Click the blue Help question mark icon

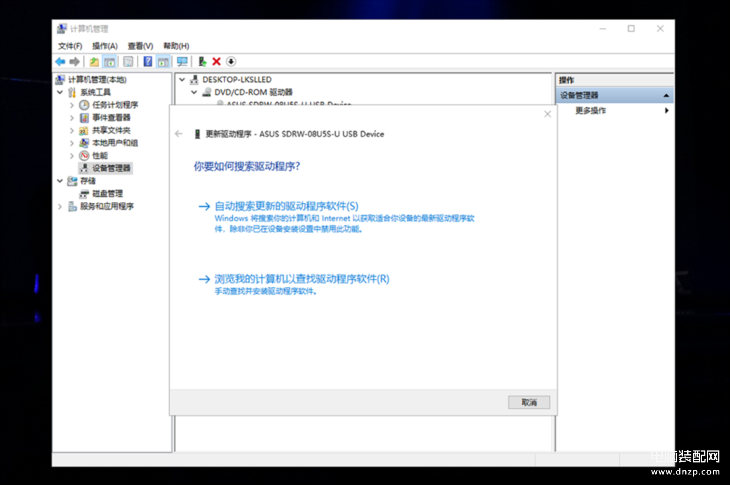[x=148, y=61]
